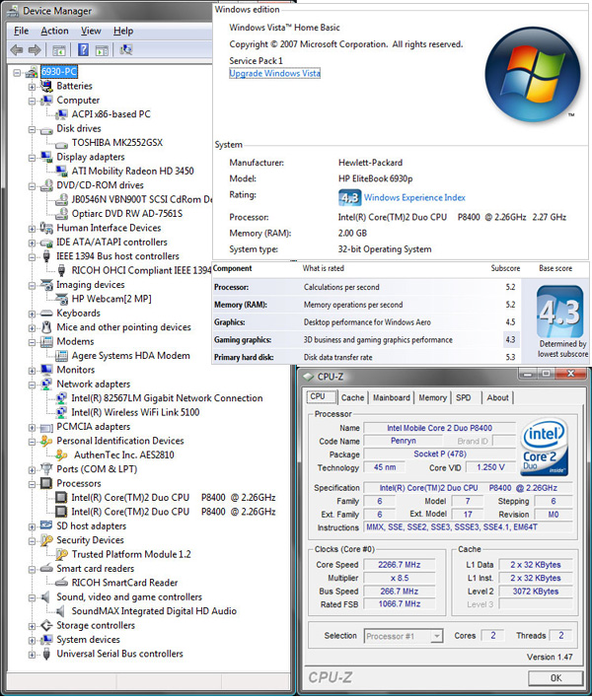The width and height of the screenshot is (592, 700).
Task: Click the Properties pane toolbar icon
Action: 102,50
